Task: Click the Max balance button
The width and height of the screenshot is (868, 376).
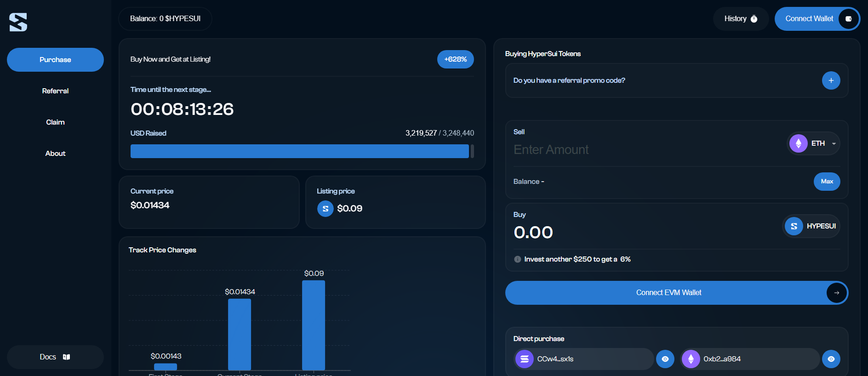Action: pyautogui.click(x=827, y=182)
